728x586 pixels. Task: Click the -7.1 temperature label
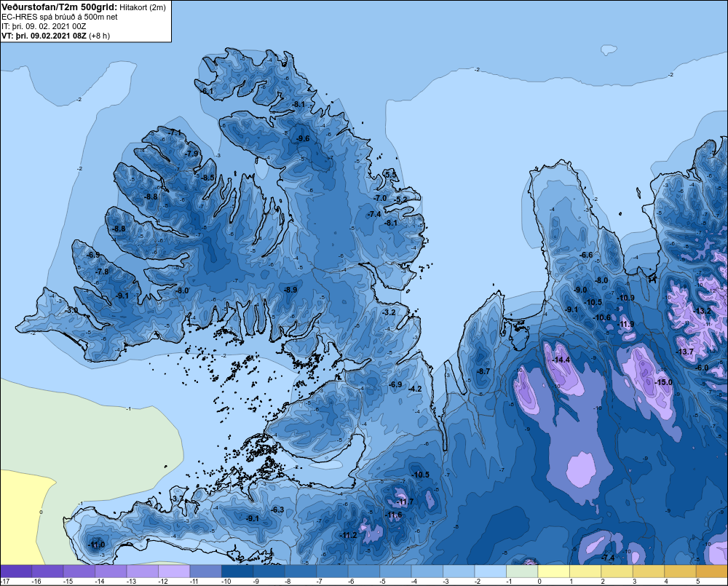[175, 132]
